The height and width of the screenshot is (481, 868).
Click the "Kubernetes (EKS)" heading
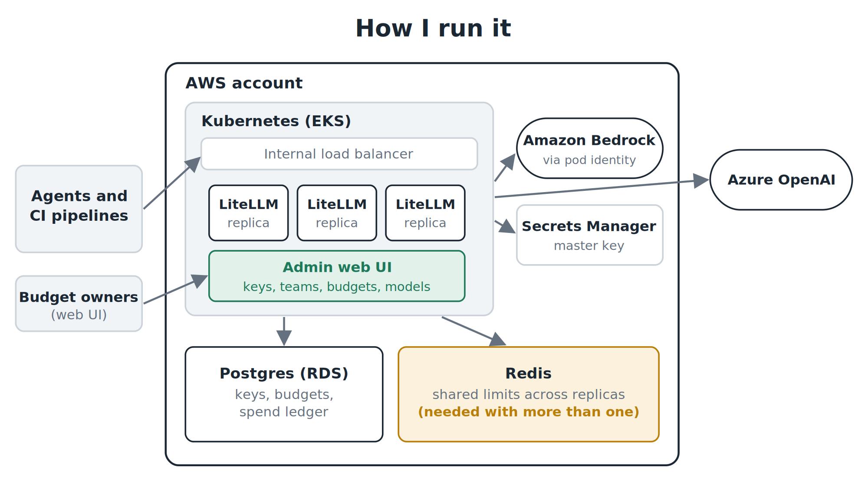coord(276,121)
